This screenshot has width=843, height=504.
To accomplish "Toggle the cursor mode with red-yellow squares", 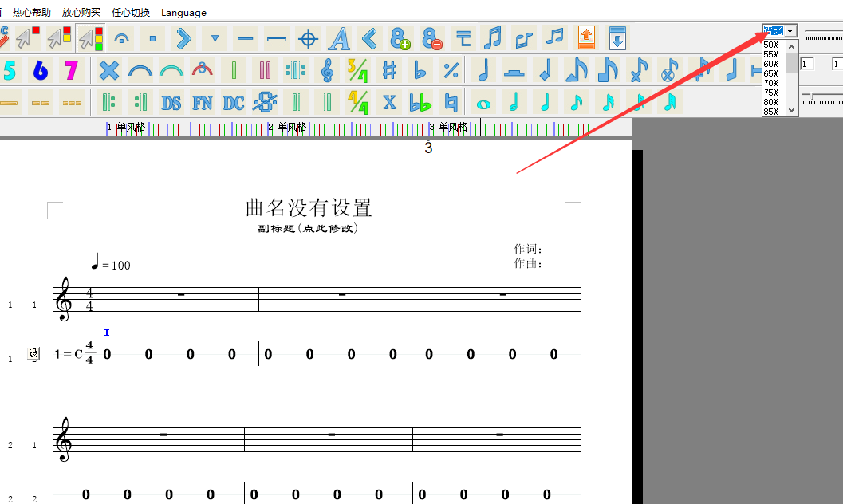I will point(59,37).
